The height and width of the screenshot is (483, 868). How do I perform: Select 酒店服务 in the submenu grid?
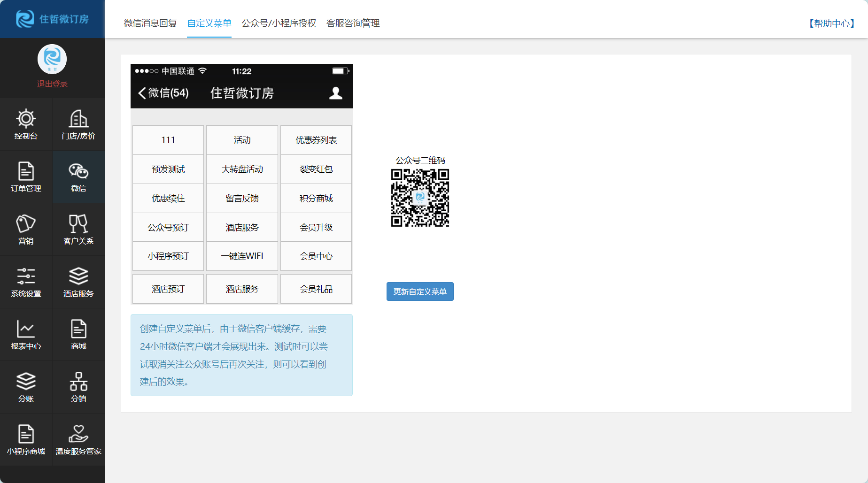pos(242,227)
